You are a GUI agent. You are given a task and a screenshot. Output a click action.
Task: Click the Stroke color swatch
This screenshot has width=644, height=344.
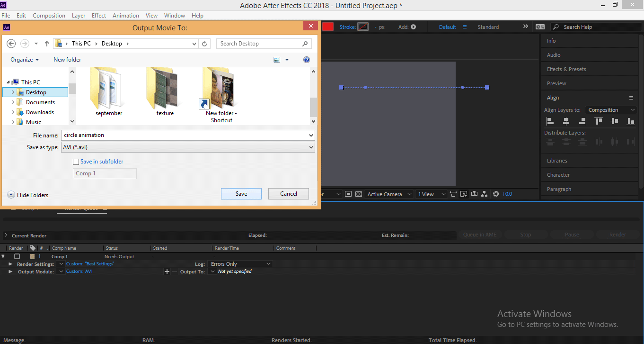point(363,27)
